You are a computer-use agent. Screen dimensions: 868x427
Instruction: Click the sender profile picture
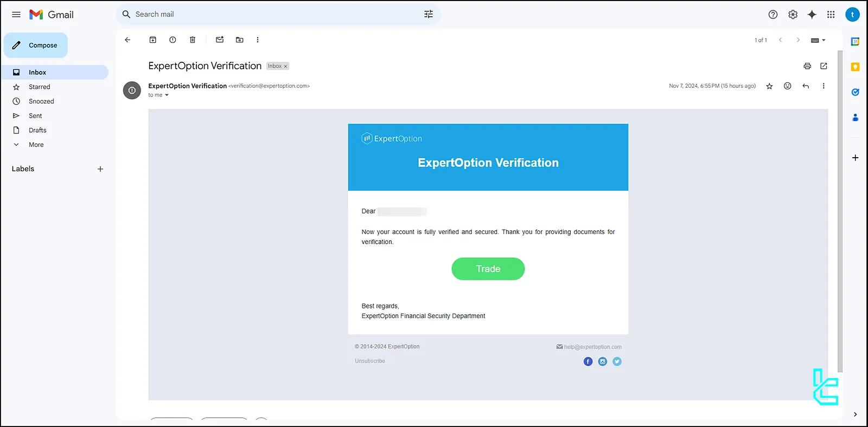pyautogui.click(x=132, y=90)
